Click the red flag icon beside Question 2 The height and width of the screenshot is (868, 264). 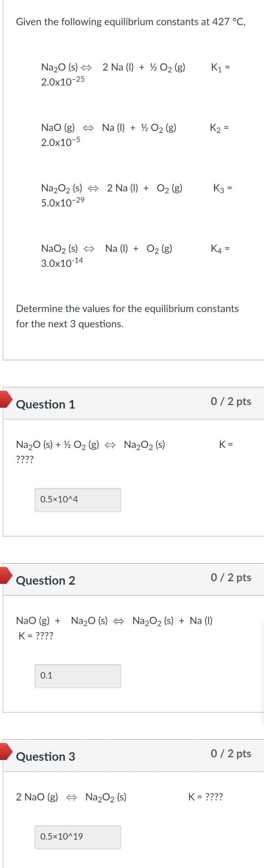coord(5,576)
